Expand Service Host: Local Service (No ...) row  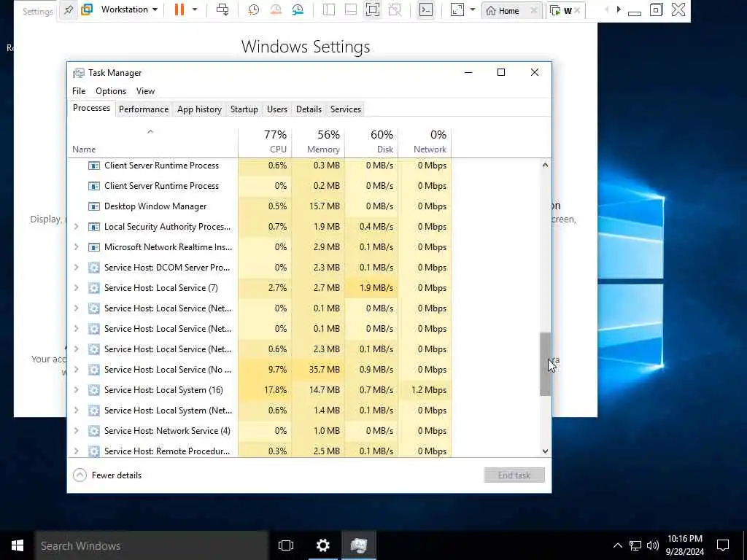76,370
